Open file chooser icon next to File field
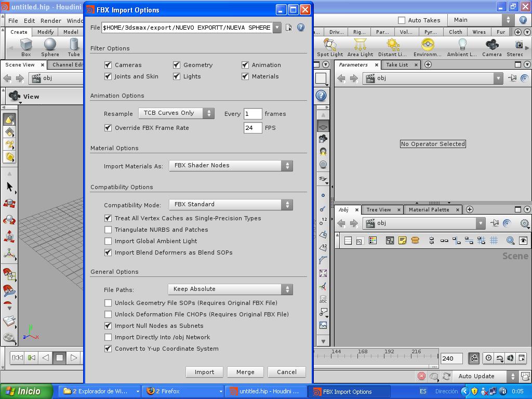The image size is (532, 399). [x=288, y=28]
